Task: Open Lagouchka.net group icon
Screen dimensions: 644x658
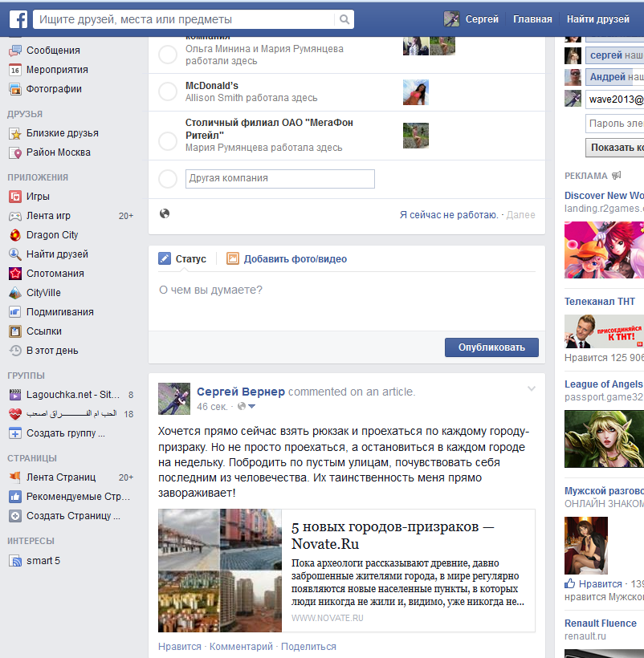Action: pyautogui.click(x=15, y=395)
